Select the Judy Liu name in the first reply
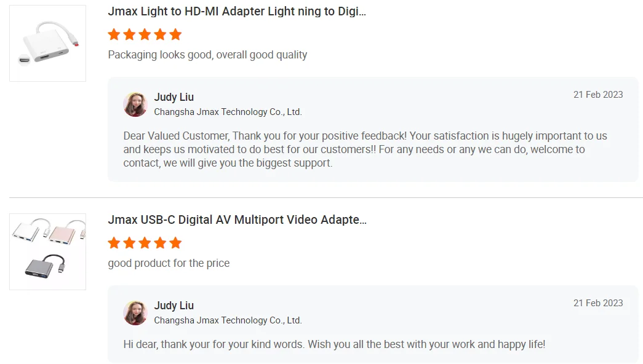 [x=174, y=97]
